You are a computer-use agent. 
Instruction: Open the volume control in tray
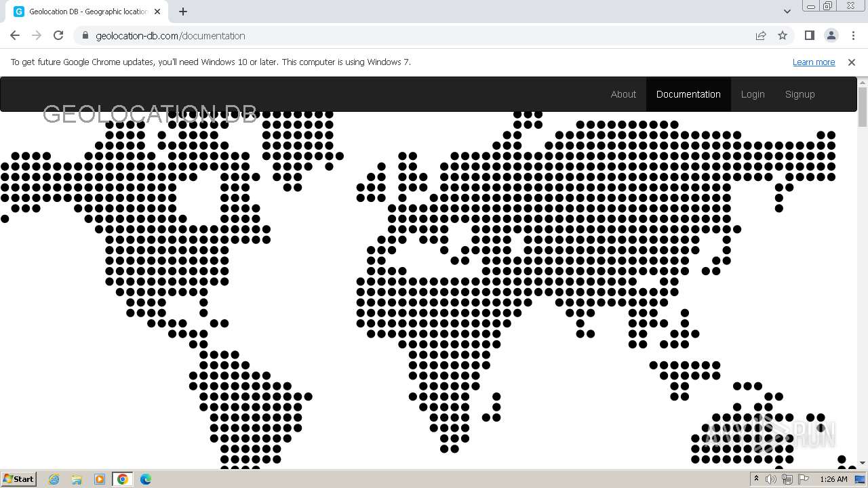pos(770,479)
